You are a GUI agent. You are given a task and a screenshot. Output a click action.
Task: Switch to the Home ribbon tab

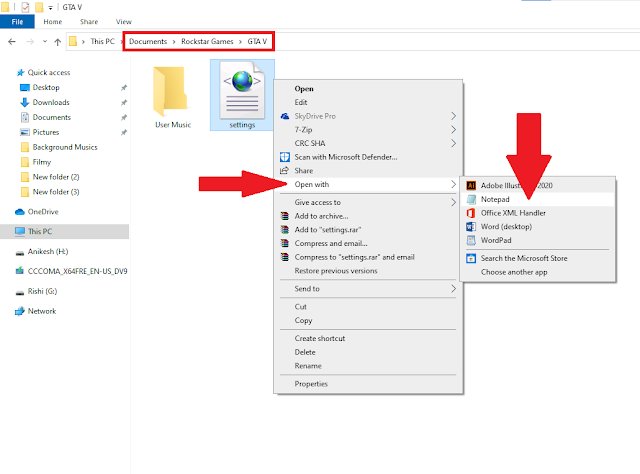(x=53, y=22)
